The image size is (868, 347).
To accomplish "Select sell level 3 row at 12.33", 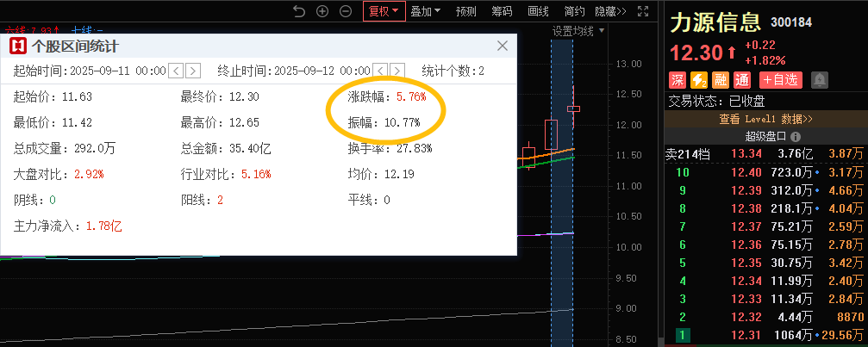I will tap(766, 300).
